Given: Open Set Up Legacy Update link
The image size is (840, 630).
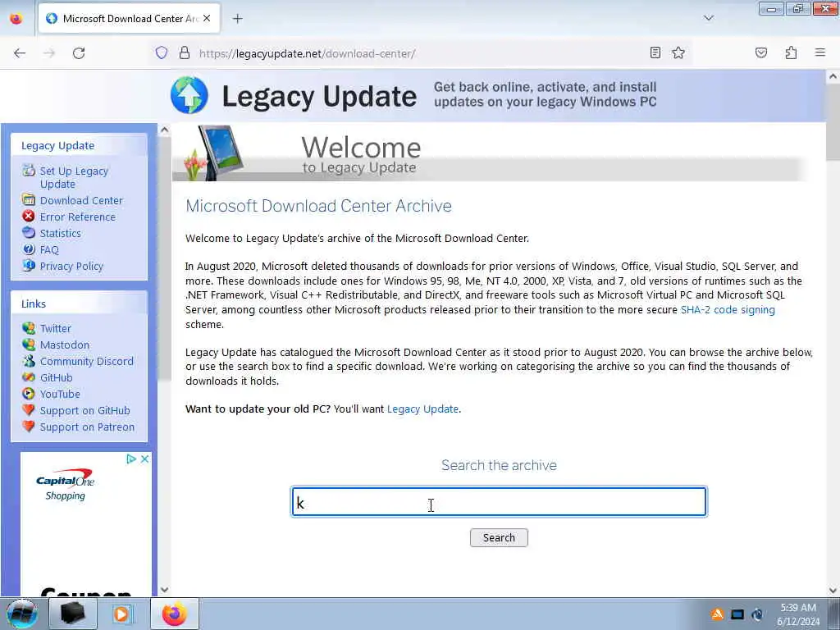Looking at the screenshot, I should click(74, 177).
